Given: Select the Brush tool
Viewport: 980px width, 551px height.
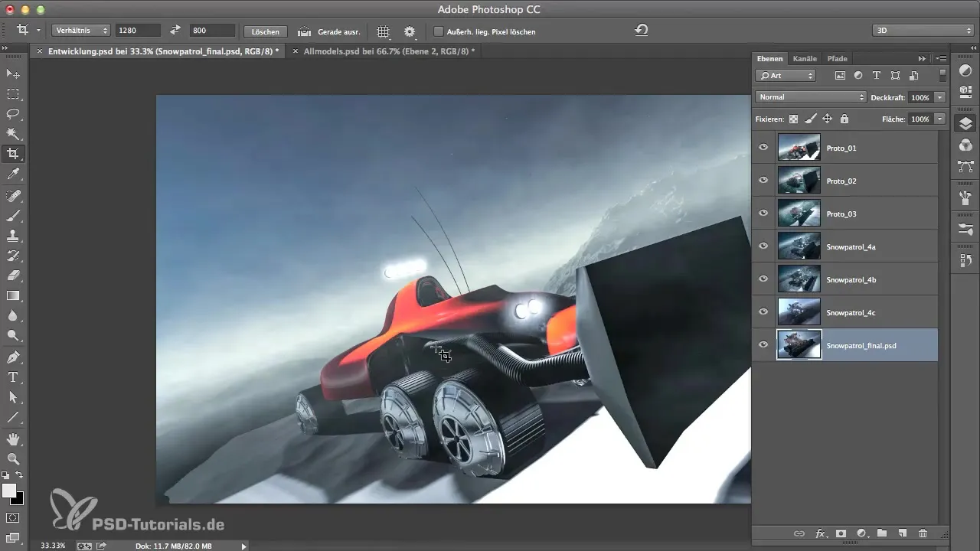Looking at the screenshot, I should tap(13, 216).
